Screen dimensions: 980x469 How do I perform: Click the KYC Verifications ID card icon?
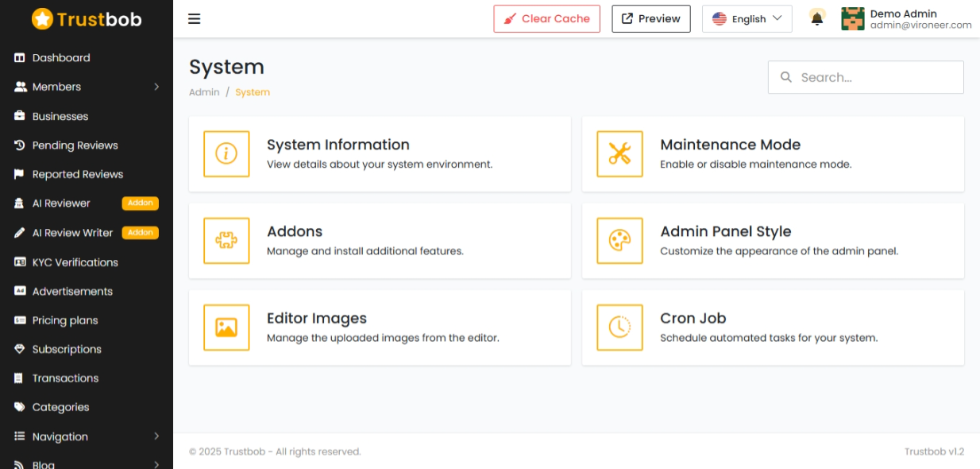point(20,262)
